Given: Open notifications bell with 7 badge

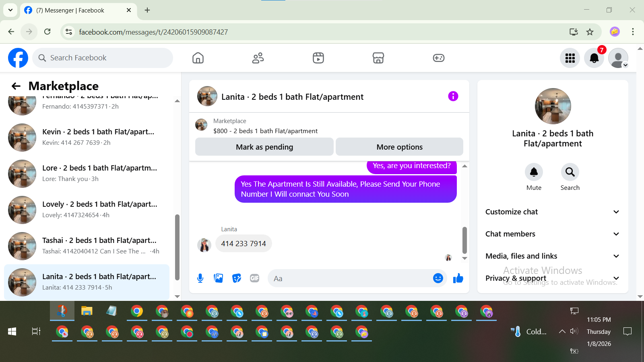Looking at the screenshot, I should coord(594,58).
